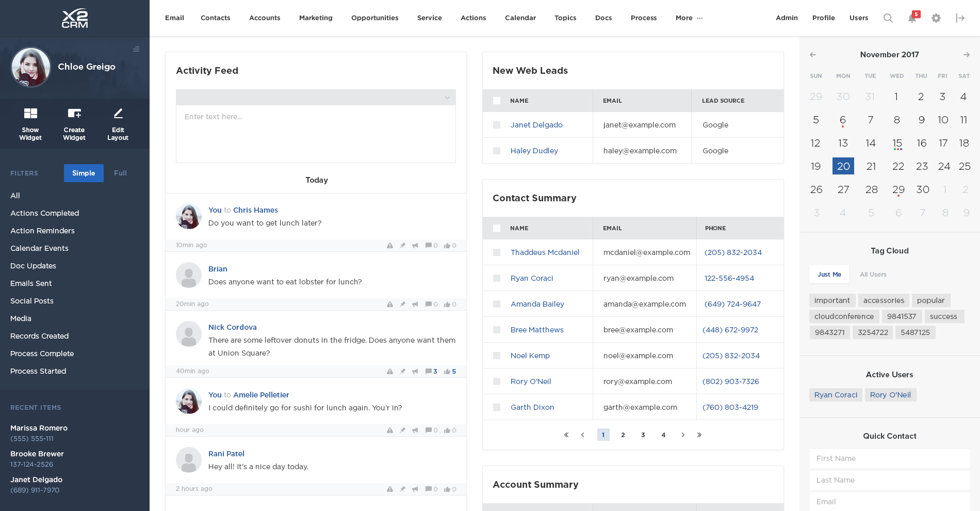
Task: Click the Show Widget icon
Action: [30, 114]
